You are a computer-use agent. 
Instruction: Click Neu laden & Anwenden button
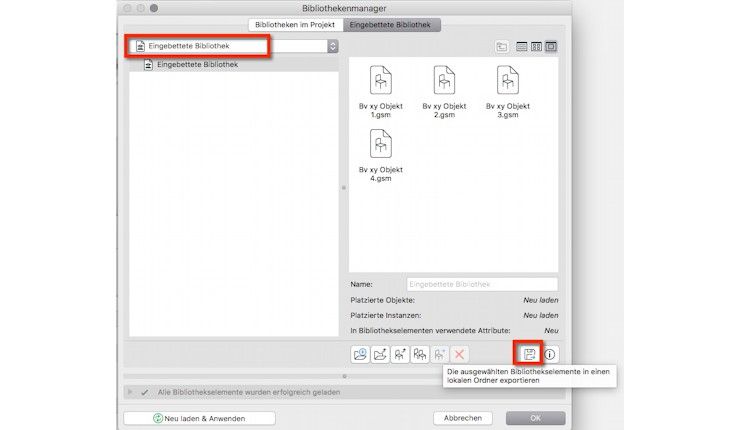click(199, 418)
